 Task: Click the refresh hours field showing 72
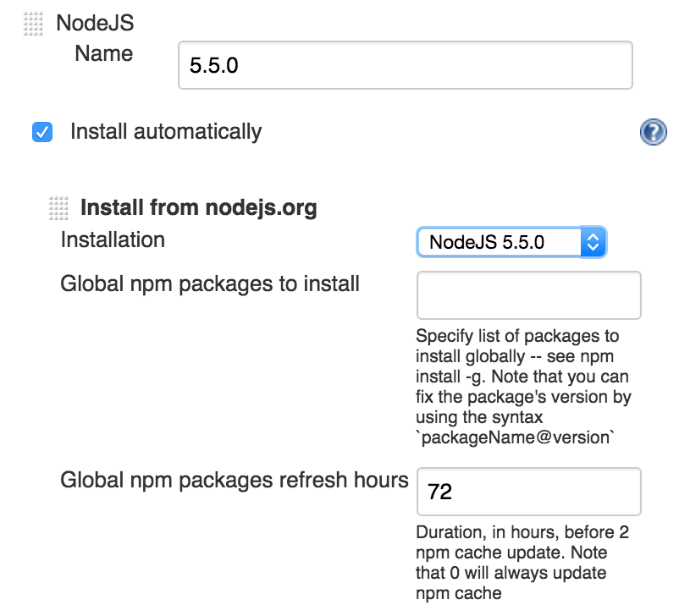pos(529,492)
